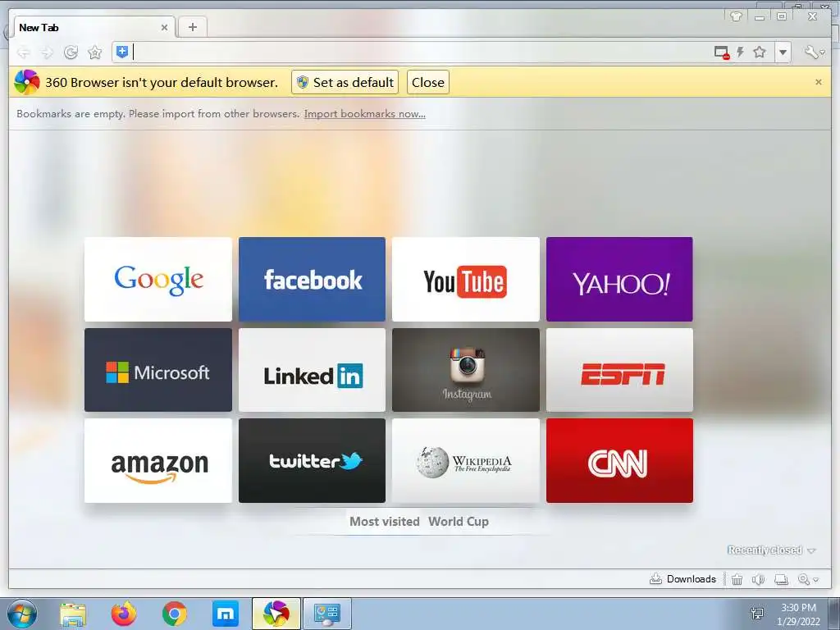
Task: Open Downloads in status bar
Action: tap(683, 579)
